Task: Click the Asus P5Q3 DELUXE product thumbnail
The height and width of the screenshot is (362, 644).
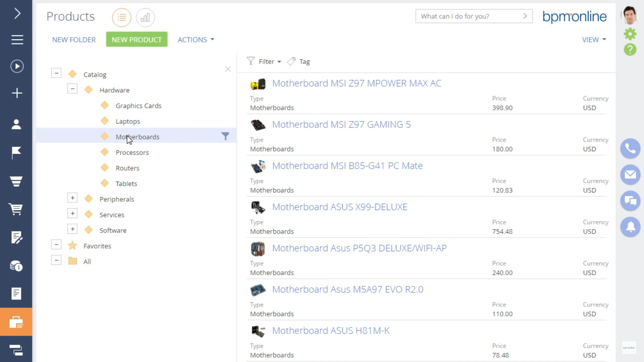Action: [x=258, y=249]
